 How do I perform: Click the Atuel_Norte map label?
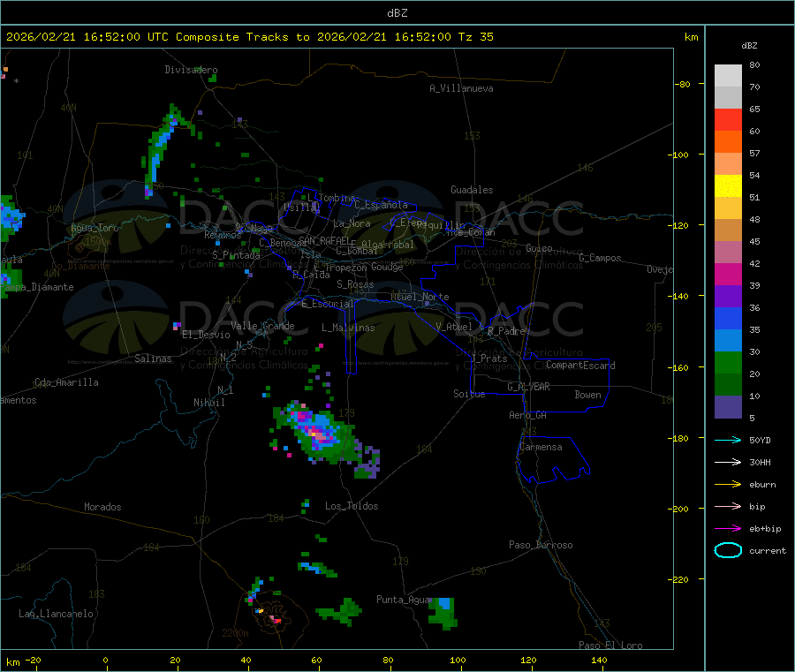click(420, 297)
